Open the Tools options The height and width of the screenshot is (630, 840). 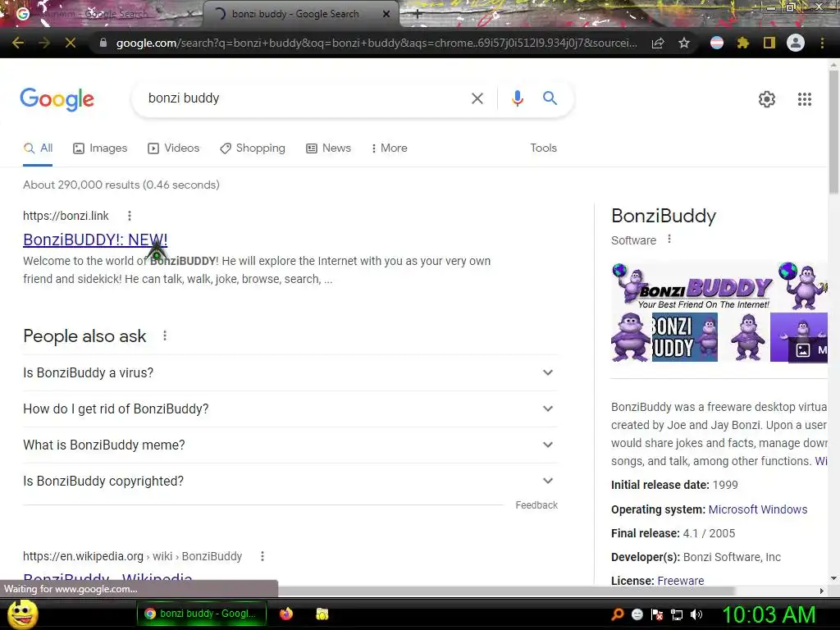point(543,148)
